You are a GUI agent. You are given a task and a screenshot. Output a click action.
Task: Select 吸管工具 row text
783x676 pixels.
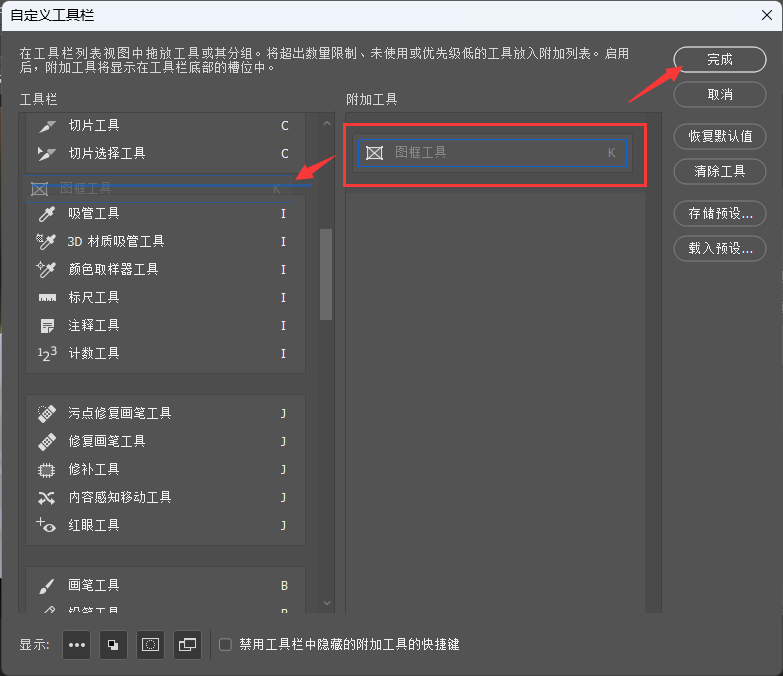point(94,213)
